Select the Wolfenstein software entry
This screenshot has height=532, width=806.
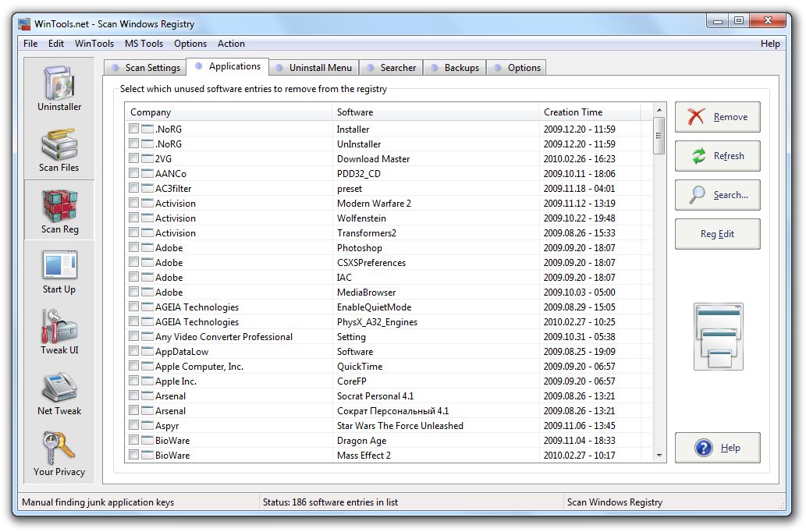[361, 218]
